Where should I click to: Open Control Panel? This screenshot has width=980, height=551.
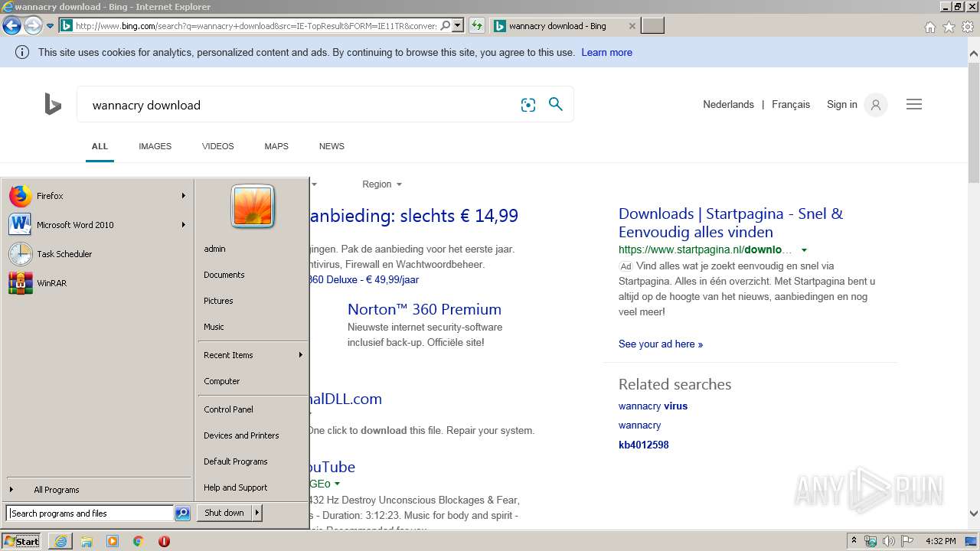pyautogui.click(x=252, y=409)
